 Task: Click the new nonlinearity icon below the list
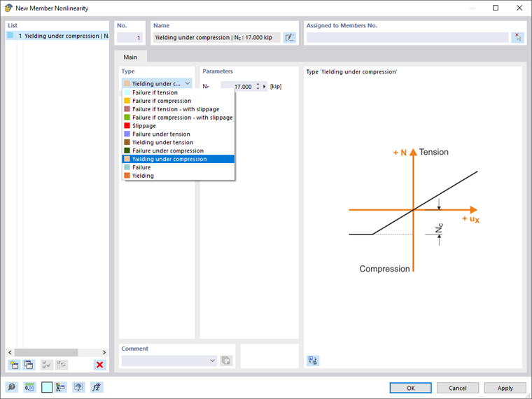[x=14, y=365]
